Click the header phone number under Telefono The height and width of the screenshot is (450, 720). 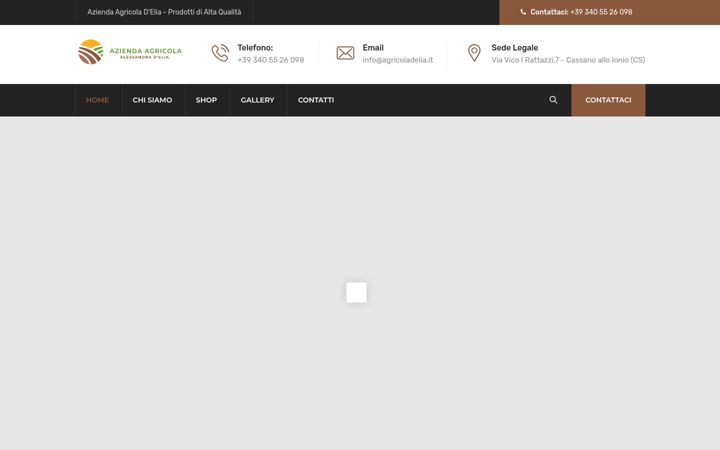pyautogui.click(x=271, y=60)
